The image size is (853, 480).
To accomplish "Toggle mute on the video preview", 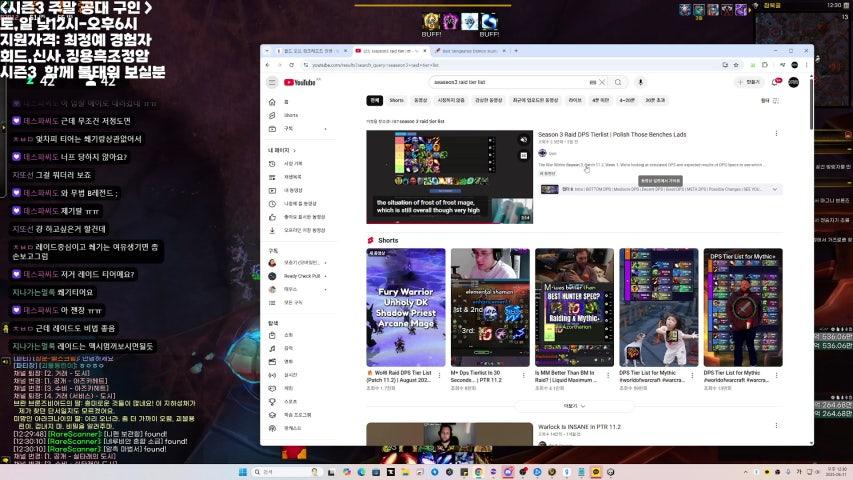I will click(x=523, y=140).
